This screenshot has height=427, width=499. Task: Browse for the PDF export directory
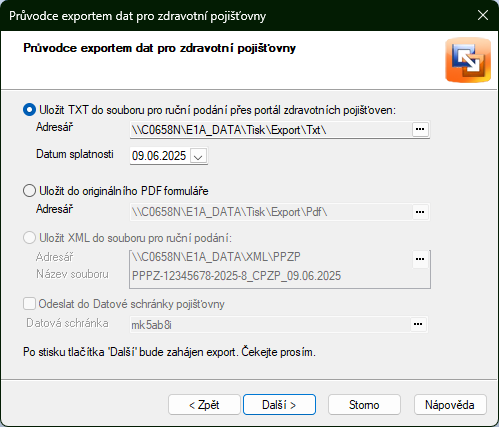(420, 212)
